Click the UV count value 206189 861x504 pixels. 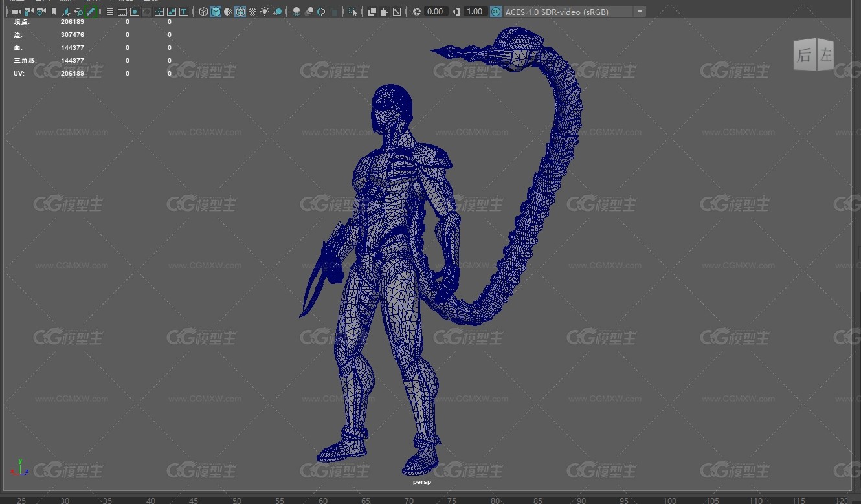click(x=73, y=73)
